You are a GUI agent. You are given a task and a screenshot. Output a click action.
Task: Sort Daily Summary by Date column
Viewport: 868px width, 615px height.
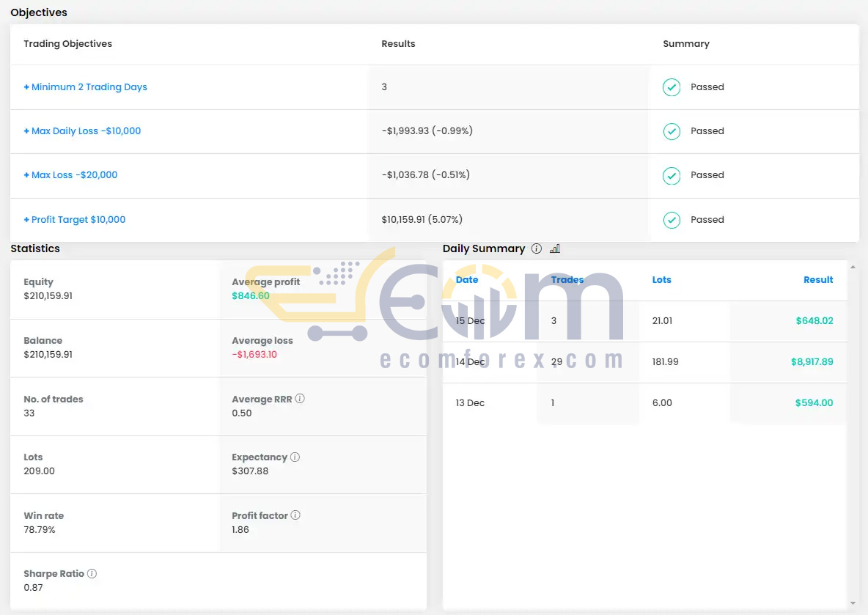467,279
